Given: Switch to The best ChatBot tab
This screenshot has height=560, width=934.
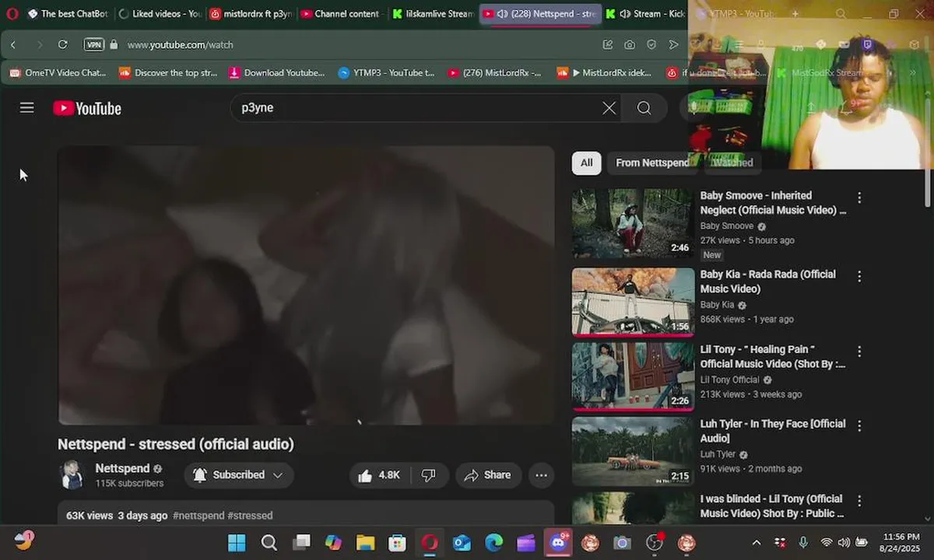Looking at the screenshot, I should 67,14.
